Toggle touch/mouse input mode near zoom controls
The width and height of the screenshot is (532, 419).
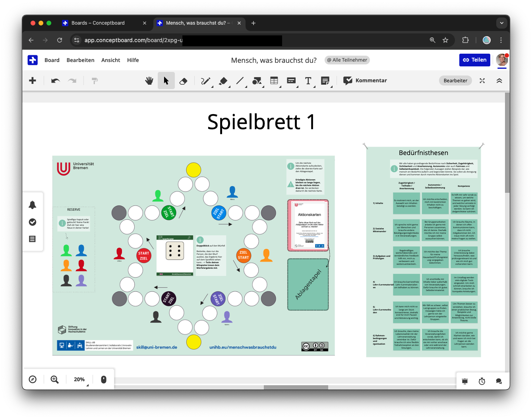coord(103,379)
